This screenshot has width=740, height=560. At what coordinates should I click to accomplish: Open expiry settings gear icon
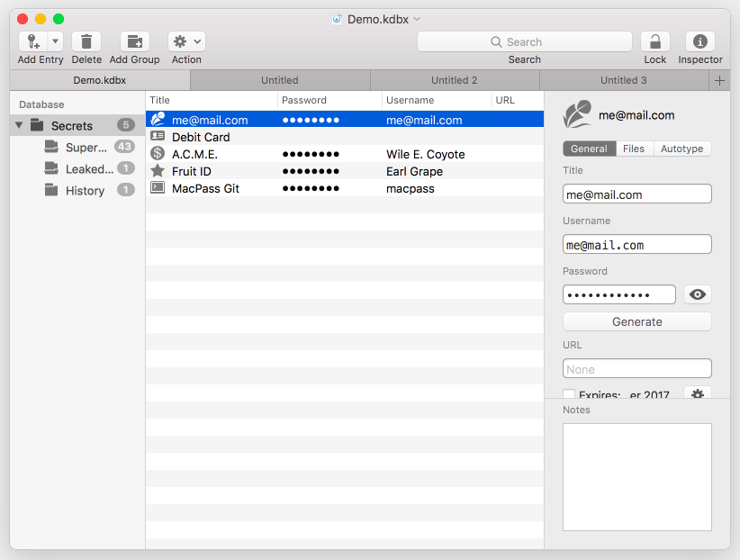[x=697, y=394]
